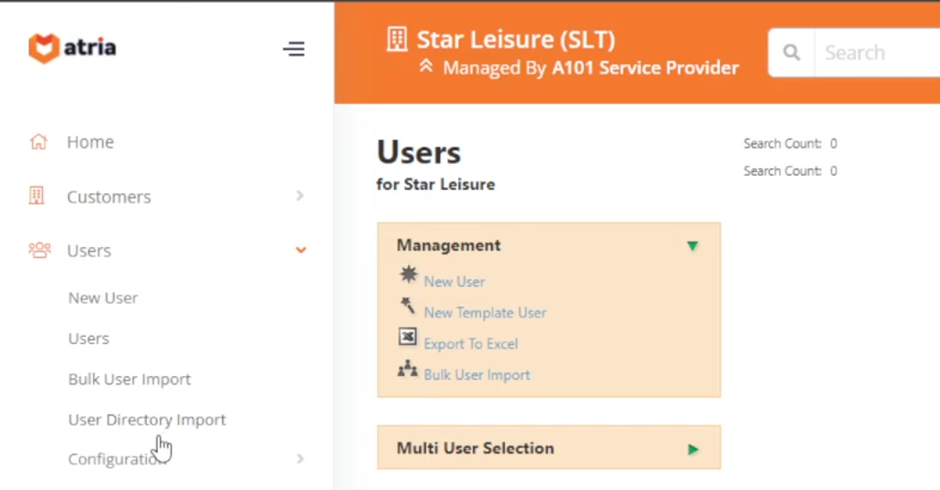Viewport: 940px width, 490px height.
Task: Click the Multi User Selection heading
Action: click(475, 448)
